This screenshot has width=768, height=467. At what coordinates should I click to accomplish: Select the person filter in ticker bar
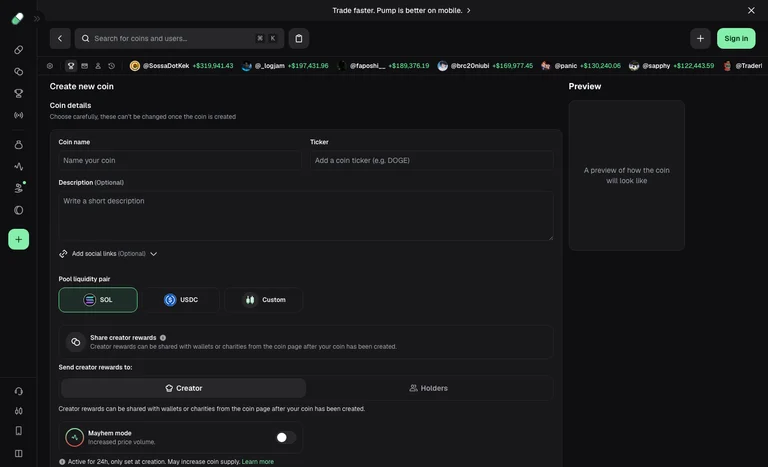coord(98,66)
